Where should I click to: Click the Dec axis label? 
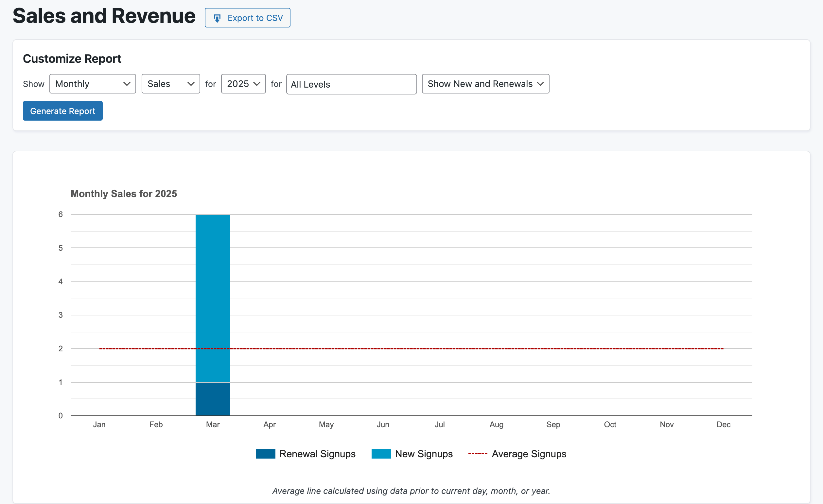pos(723,425)
